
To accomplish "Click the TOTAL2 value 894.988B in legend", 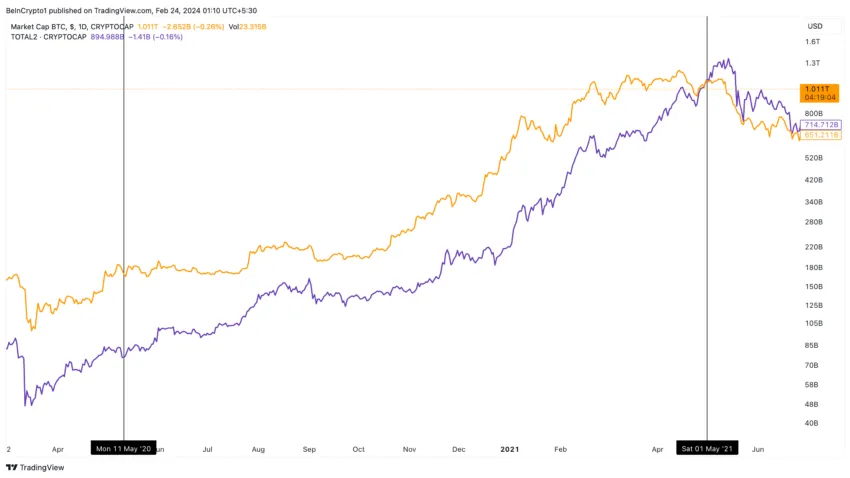I will coord(107,37).
